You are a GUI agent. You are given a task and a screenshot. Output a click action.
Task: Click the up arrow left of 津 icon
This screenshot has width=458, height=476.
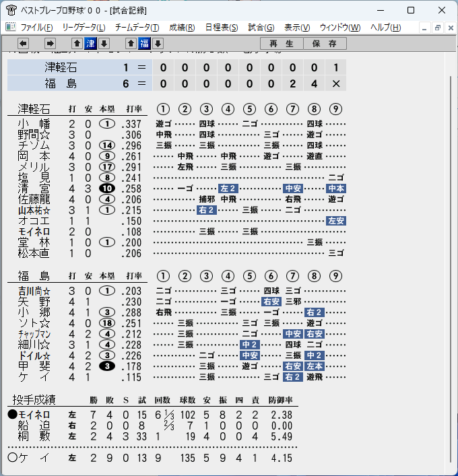pos(77,44)
